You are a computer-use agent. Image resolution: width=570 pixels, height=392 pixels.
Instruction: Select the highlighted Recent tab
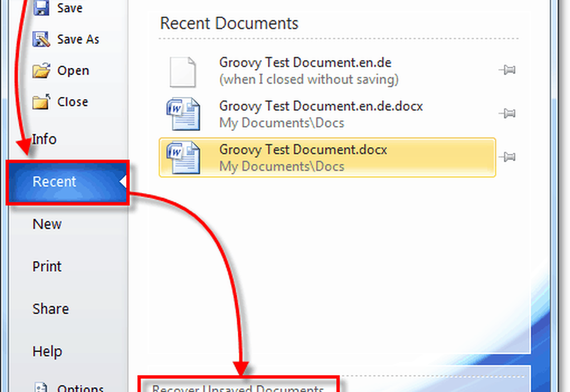tap(55, 182)
